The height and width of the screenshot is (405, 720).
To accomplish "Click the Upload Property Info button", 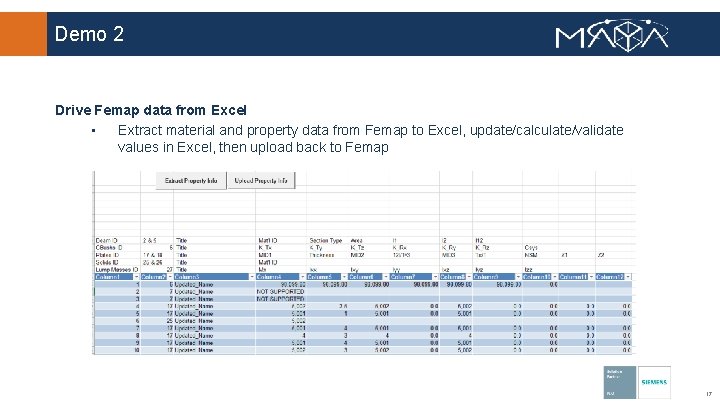I will tap(261, 180).
